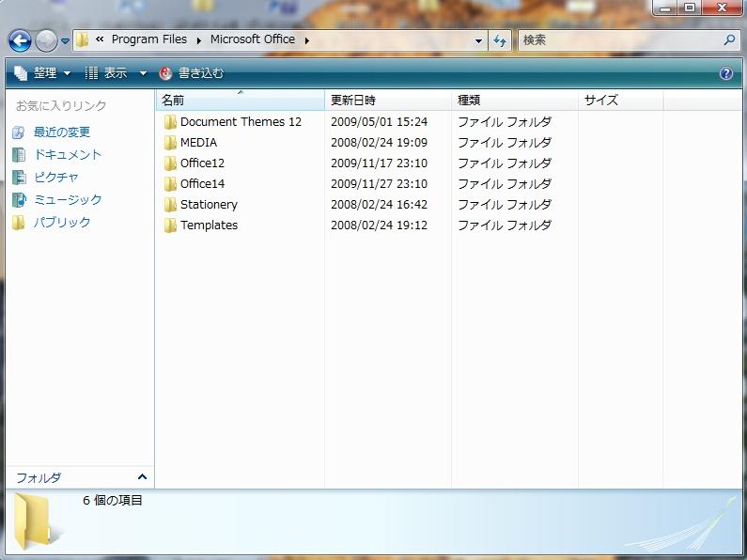The image size is (747, 560).
Task: Go back with the blue Back arrow
Action: coord(20,41)
